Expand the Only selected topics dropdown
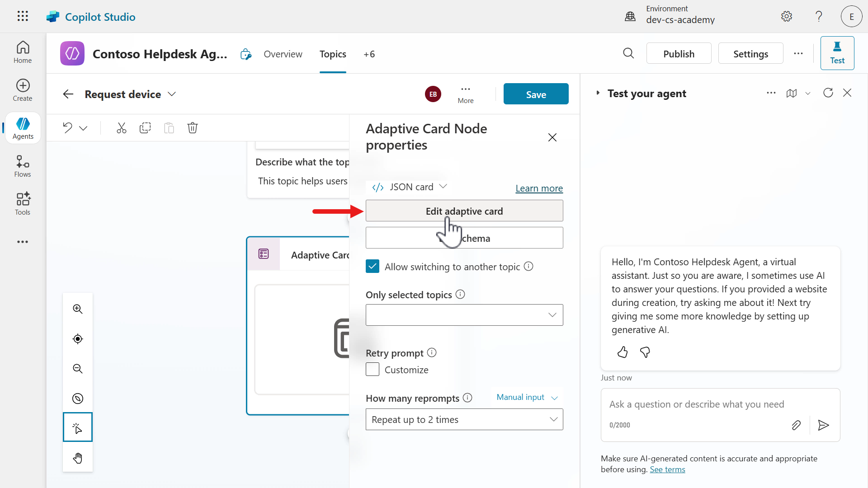 (464, 315)
